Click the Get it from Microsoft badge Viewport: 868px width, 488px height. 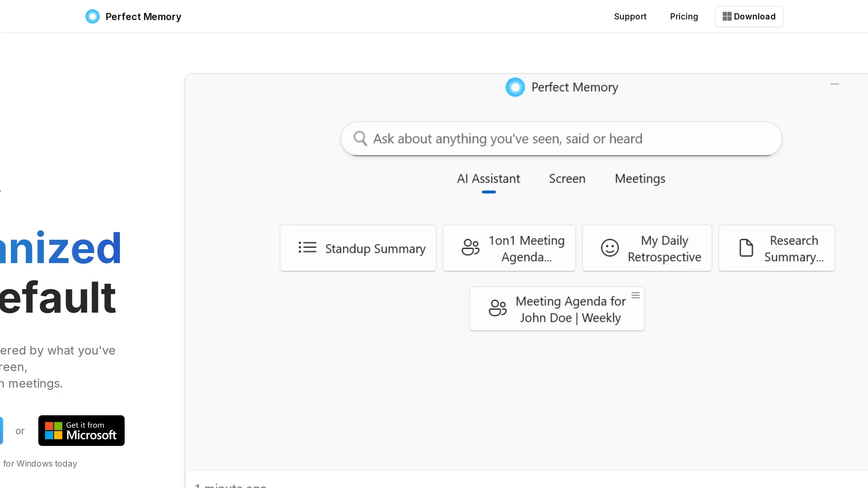coord(81,431)
